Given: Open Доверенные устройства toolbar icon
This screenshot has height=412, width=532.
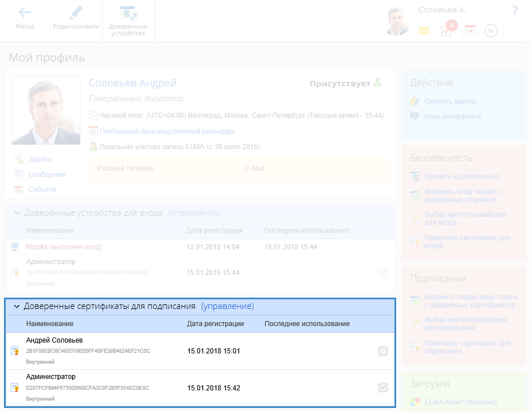Looking at the screenshot, I should [128, 13].
